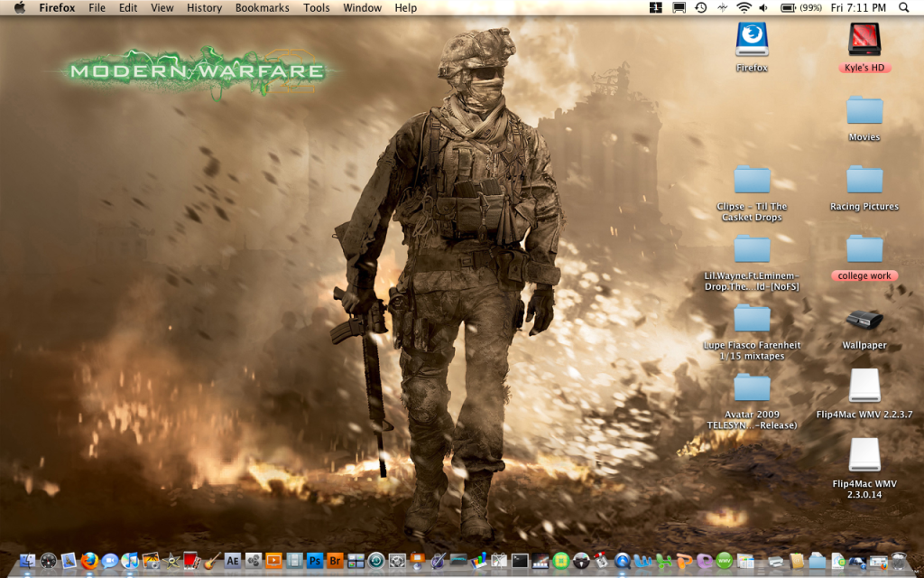
Task: Open the History menu
Action: tap(205, 7)
